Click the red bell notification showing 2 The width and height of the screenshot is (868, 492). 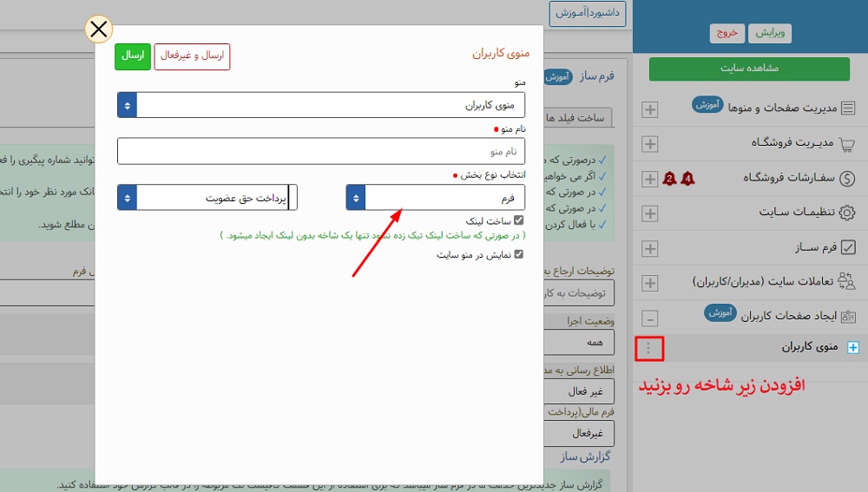click(x=669, y=179)
